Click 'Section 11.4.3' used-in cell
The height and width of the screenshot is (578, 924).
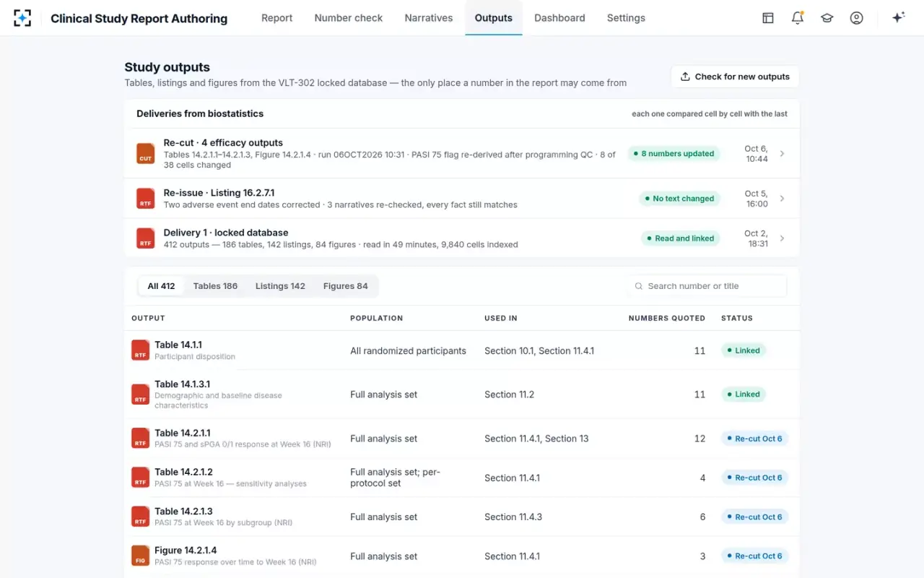click(513, 517)
